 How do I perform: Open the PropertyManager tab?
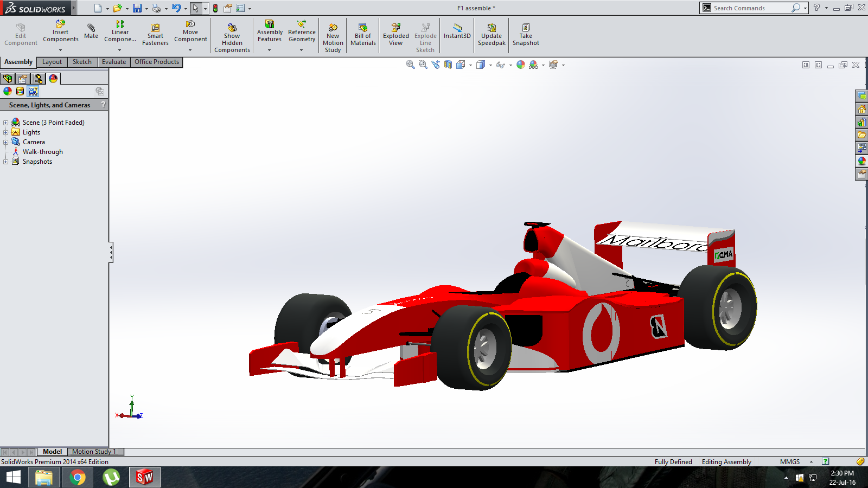pos(23,79)
